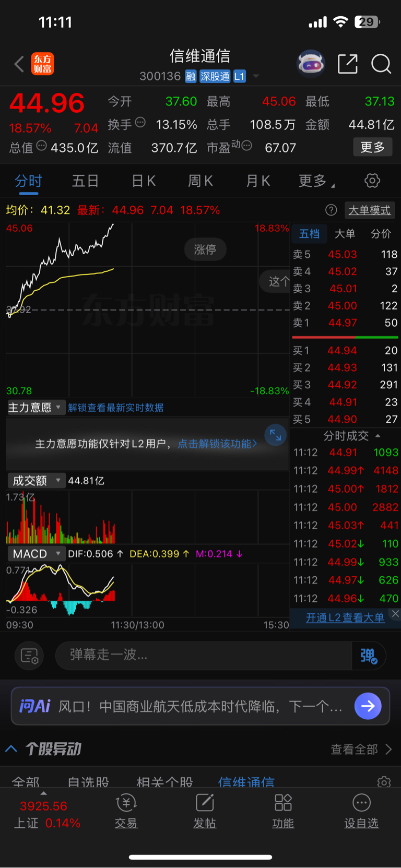Image resolution: width=401 pixels, height=868 pixels.
Task: Tap the 问Ai logo
Action: 34,706
